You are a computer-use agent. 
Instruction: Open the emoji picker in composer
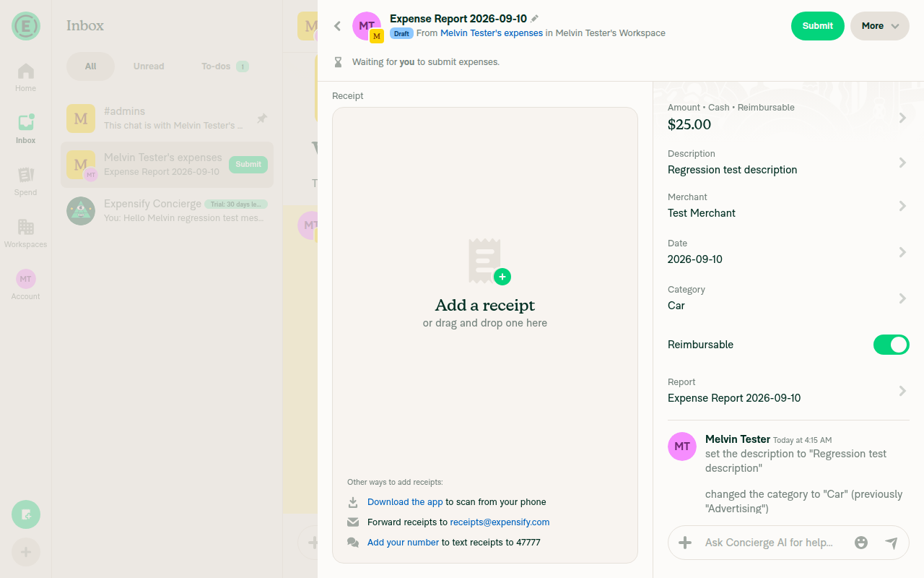point(861,543)
